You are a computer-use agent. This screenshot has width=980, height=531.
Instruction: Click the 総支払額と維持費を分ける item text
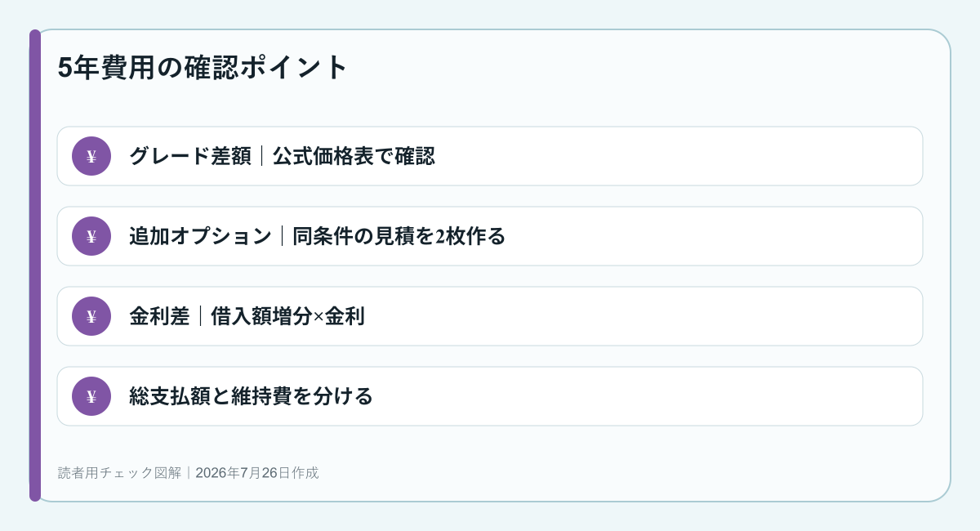pos(251,396)
